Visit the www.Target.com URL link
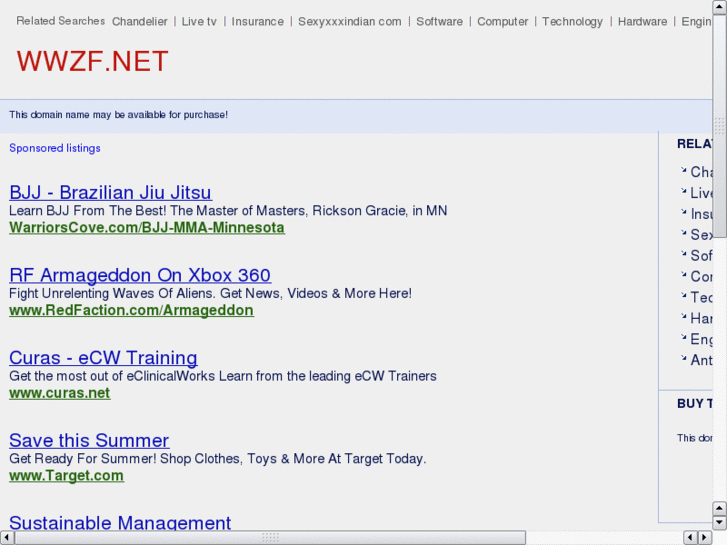Viewport: 727px width, 545px height. (67, 475)
